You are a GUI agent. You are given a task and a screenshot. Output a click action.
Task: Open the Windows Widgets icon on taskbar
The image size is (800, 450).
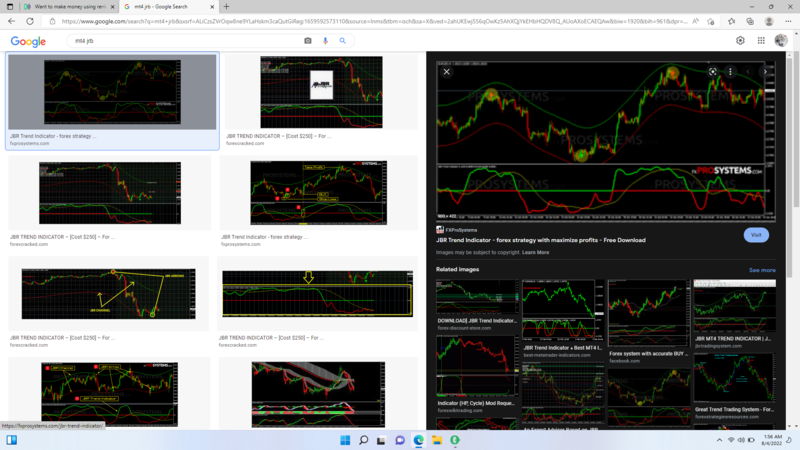11,440
